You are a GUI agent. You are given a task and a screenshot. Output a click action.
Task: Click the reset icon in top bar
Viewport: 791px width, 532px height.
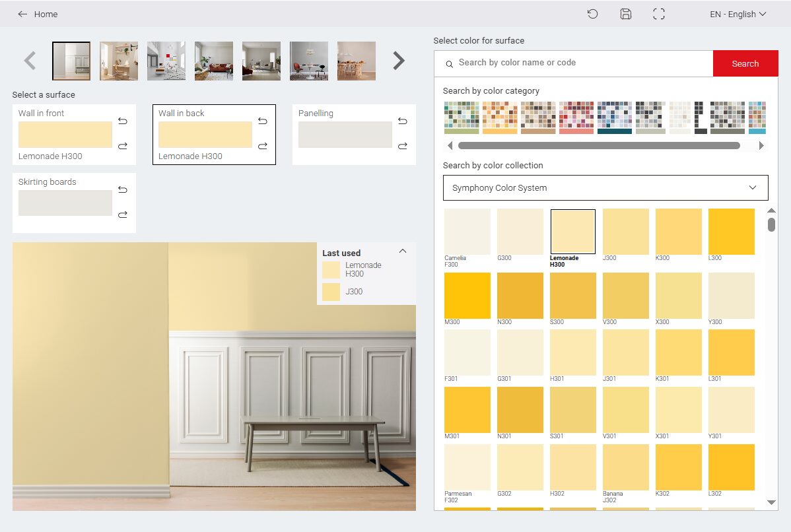(592, 14)
